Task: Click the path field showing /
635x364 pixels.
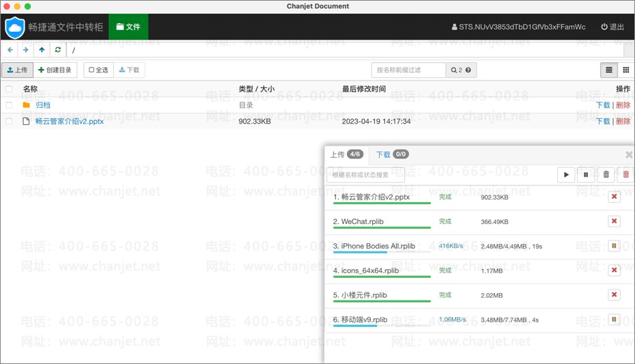Action: coord(345,50)
